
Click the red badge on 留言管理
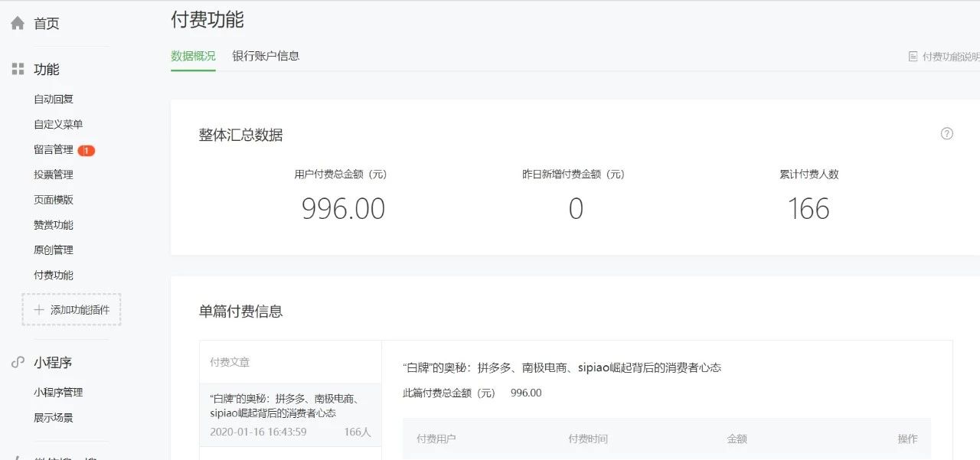pyautogui.click(x=87, y=150)
